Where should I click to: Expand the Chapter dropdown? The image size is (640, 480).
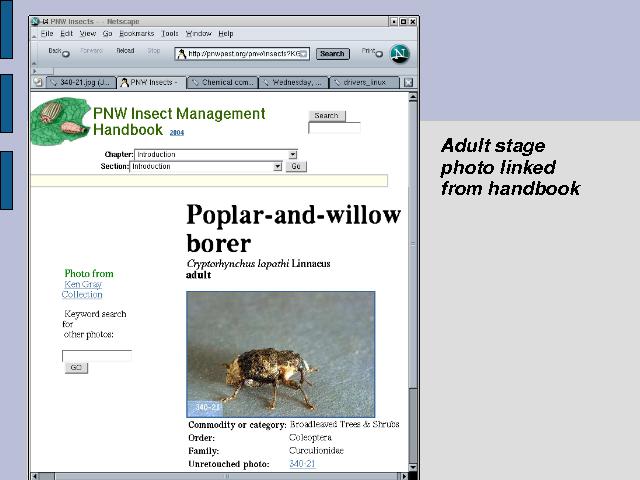point(293,155)
